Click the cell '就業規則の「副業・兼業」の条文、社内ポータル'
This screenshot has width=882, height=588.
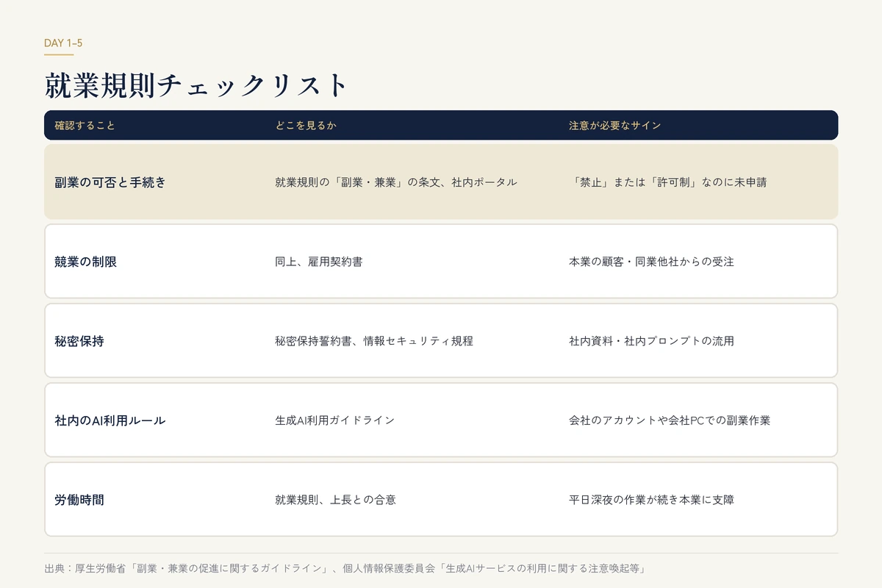[x=396, y=182]
